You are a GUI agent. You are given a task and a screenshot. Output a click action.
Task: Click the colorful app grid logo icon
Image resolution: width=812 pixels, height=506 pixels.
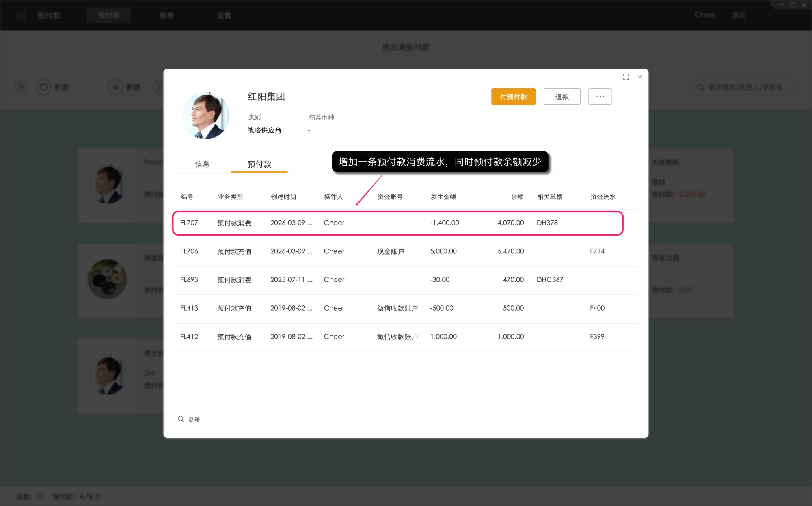(x=20, y=15)
